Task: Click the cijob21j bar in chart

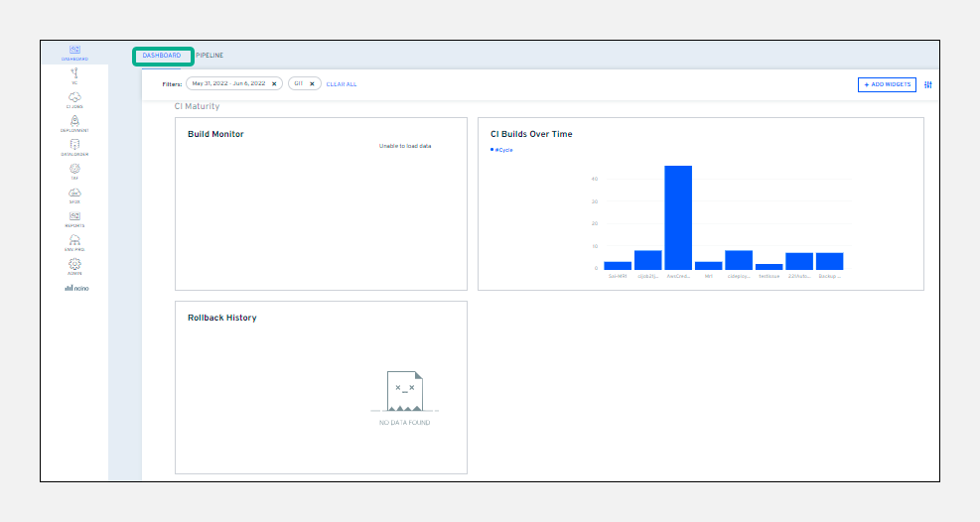Action: (x=648, y=260)
